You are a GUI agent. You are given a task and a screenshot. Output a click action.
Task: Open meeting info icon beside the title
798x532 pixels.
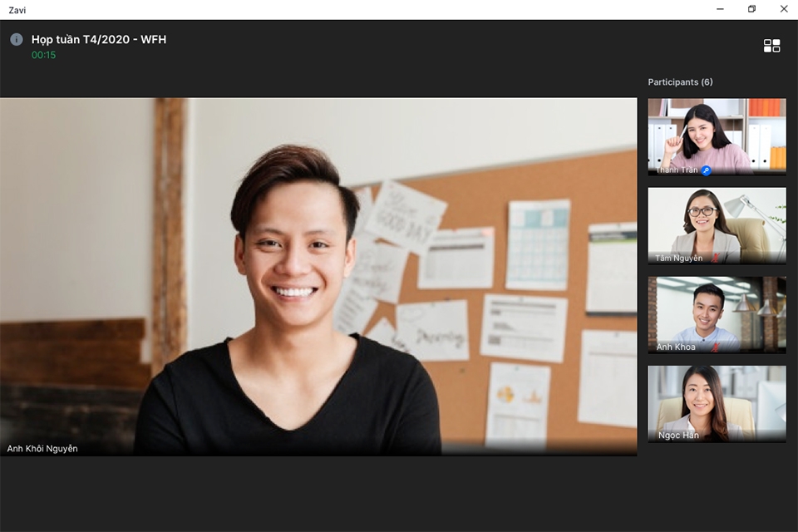coord(17,39)
